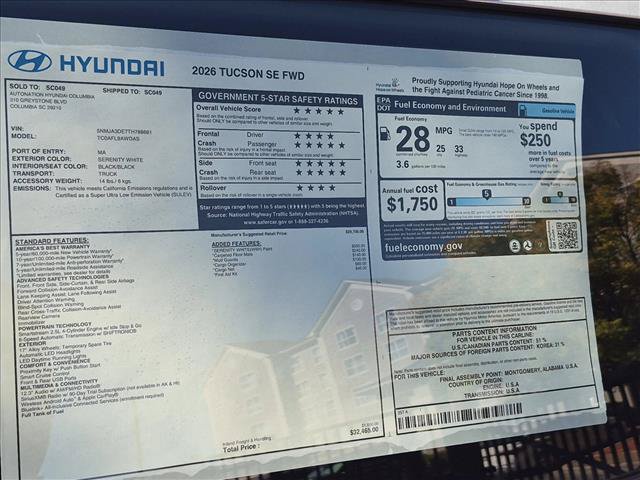Image resolution: width=640 pixels, height=480 pixels.
Task: Click the Rollover star rating
Action: point(316,188)
